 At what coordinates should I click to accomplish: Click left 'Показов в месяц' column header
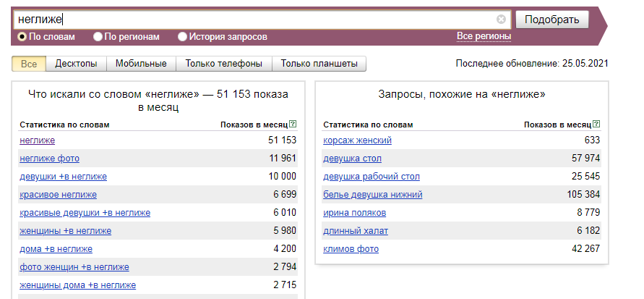click(254, 125)
